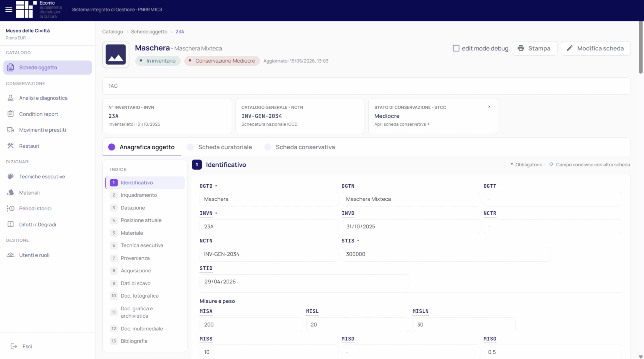Open Restauri tools icon
The image size is (644, 359).
pyautogui.click(x=10, y=146)
